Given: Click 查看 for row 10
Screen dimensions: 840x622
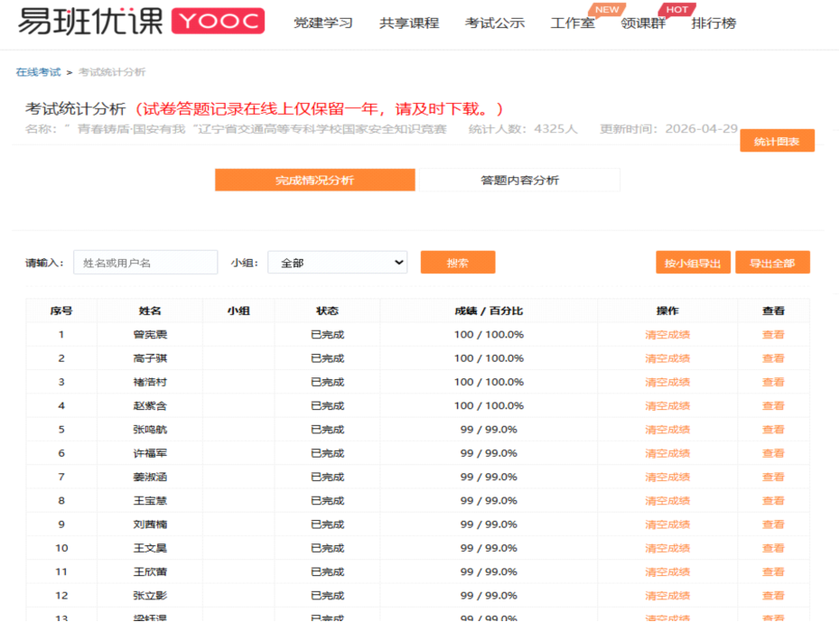Looking at the screenshot, I should click(773, 548).
